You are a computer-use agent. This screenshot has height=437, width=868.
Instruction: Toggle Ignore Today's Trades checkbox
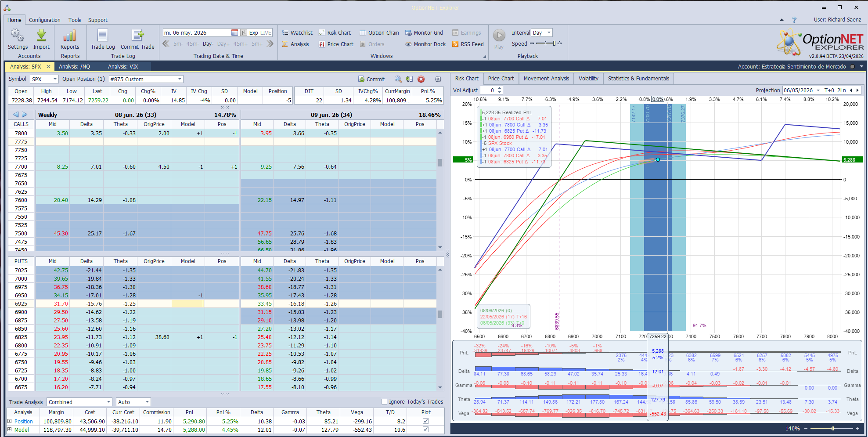point(385,402)
